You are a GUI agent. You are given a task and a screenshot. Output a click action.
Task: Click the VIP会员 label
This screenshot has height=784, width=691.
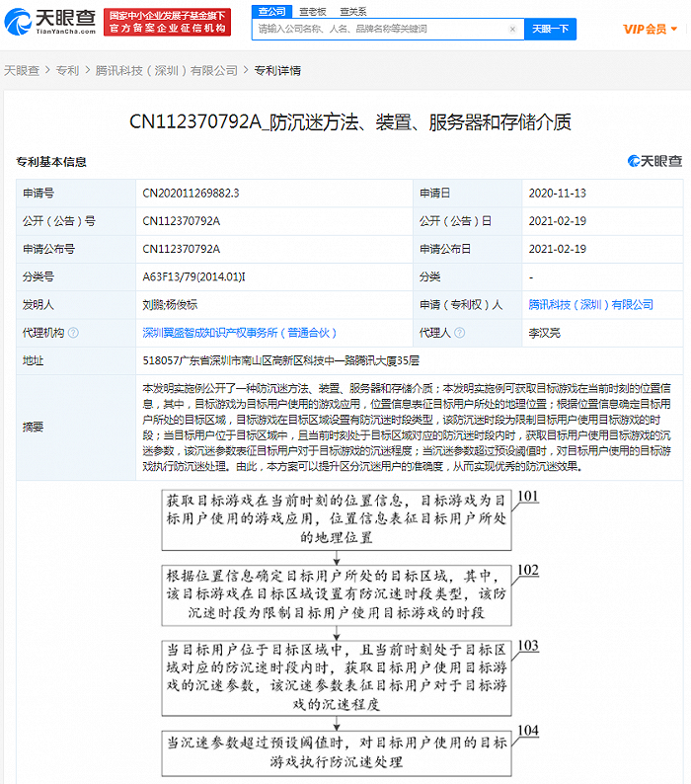(645, 29)
